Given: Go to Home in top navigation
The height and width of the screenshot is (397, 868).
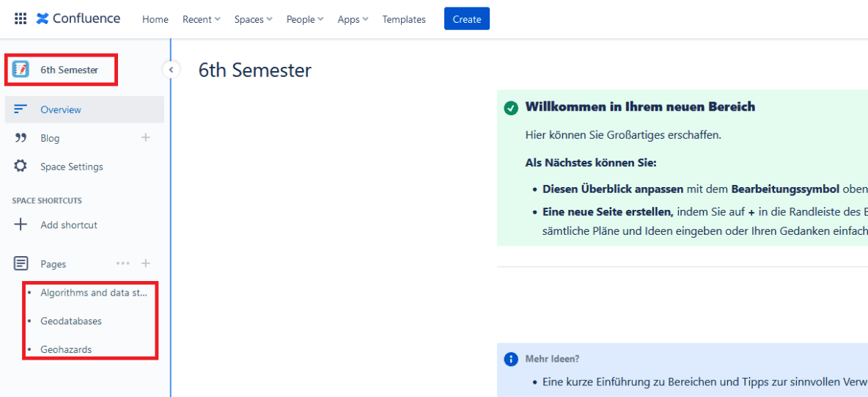Looking at the screenshot, I should [x=155, y=20].
